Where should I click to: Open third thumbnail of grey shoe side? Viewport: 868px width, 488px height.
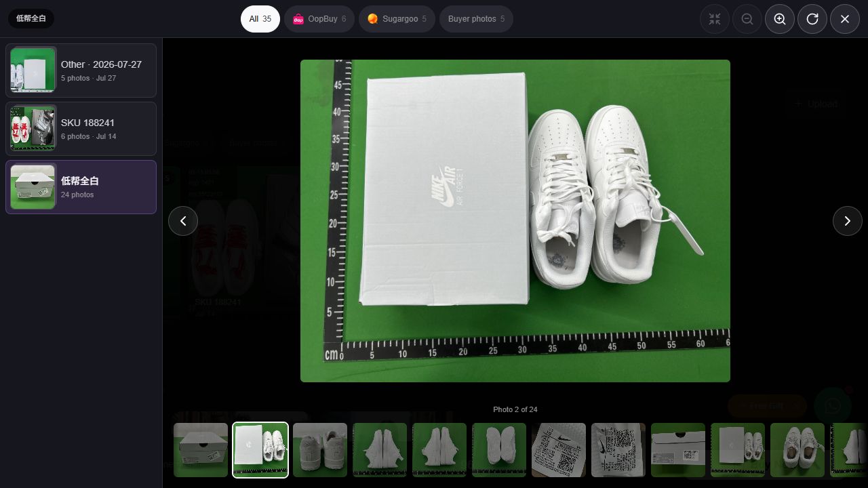pos(320,450)
